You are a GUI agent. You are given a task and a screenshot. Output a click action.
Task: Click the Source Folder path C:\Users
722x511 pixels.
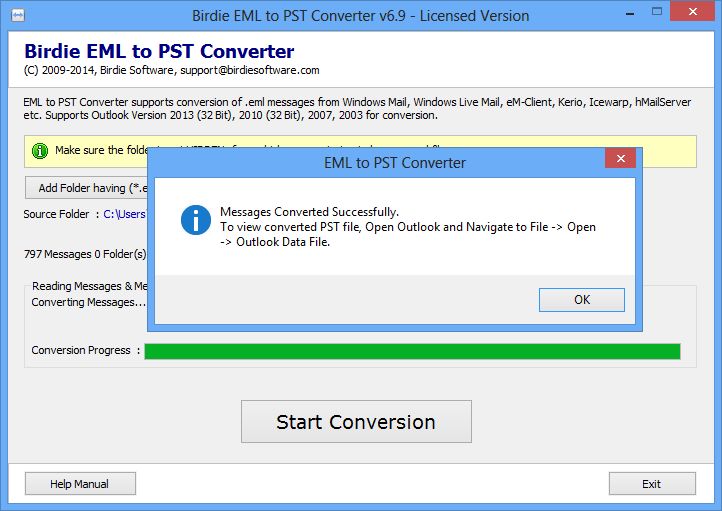click(x=124, y=214)
